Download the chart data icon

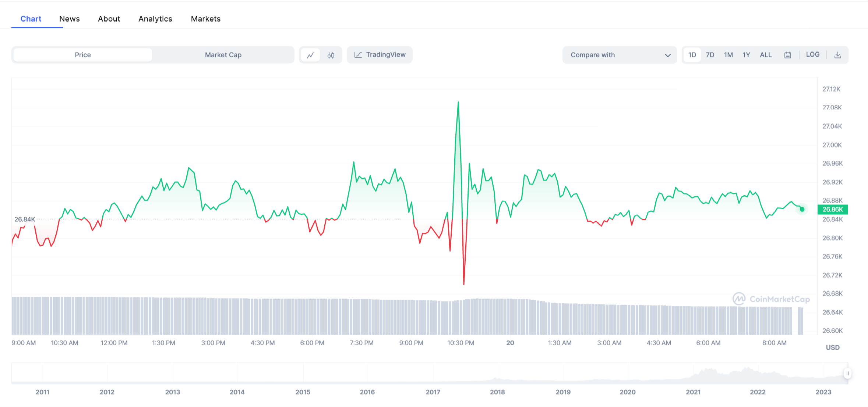(x=837, y=55)
